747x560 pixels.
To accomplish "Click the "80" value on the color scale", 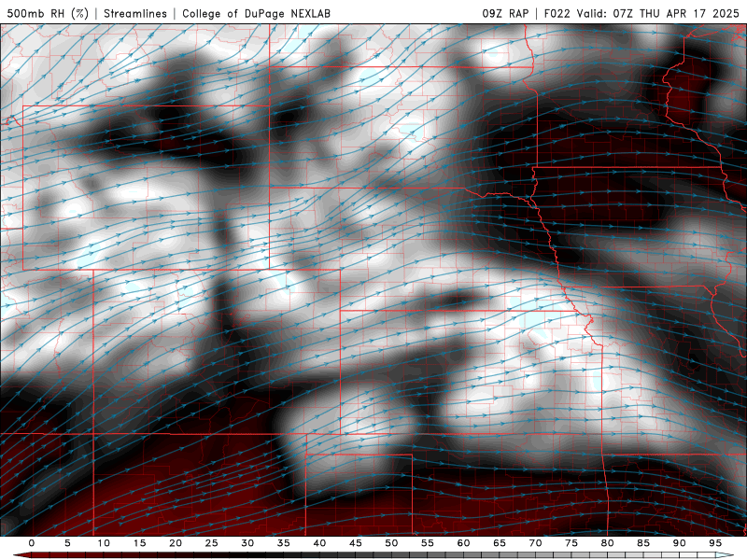I will [607, 543].
